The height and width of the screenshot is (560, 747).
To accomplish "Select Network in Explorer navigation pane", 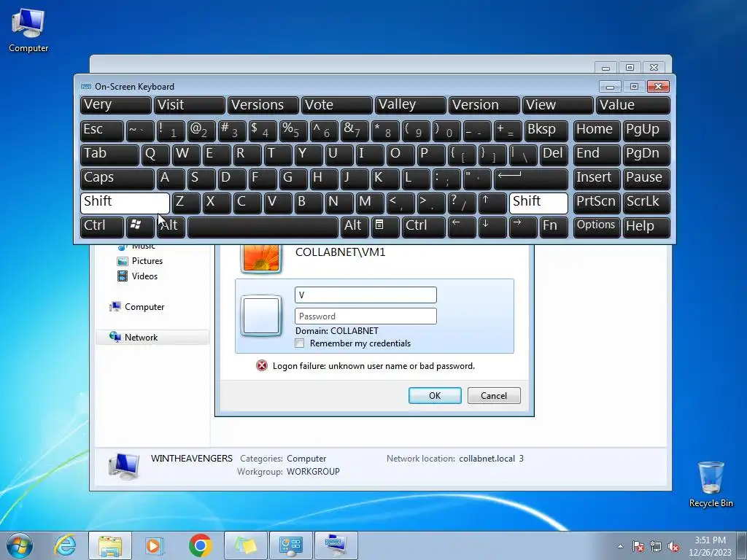I will [152, 337].
